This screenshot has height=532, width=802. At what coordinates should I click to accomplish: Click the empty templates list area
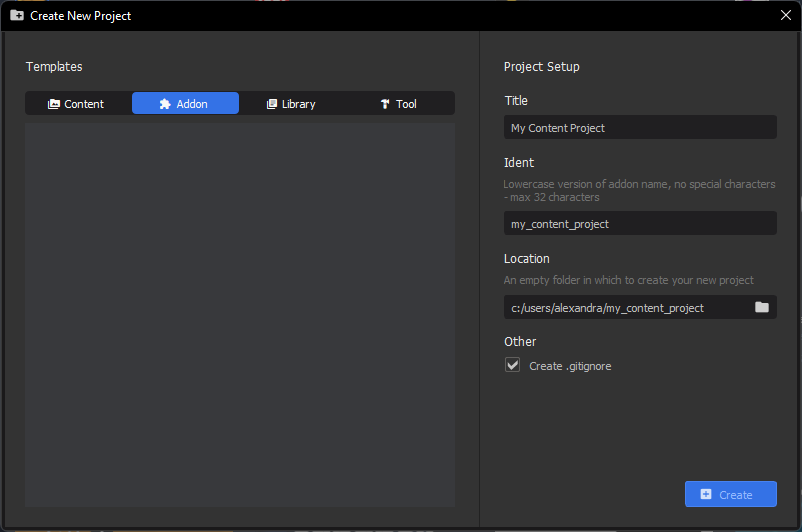[x=240, y=314]
